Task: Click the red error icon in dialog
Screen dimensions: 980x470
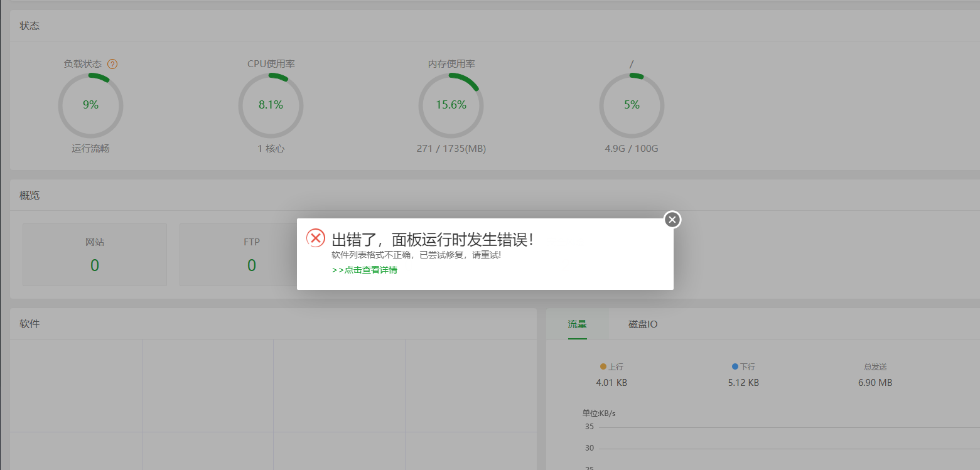Action: (x=316, y=238)
